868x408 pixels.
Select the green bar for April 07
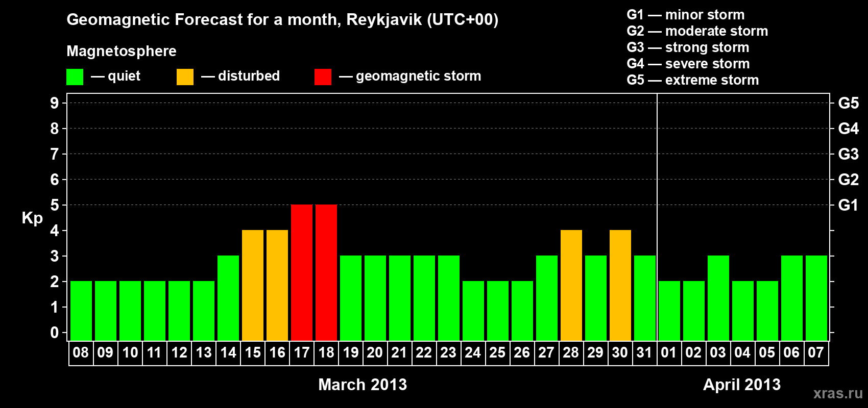point(816,298)
